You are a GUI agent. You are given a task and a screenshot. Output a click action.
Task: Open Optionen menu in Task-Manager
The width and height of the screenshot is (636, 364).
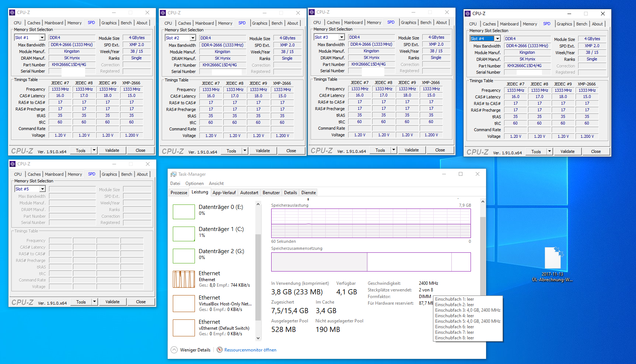(195, 183)
